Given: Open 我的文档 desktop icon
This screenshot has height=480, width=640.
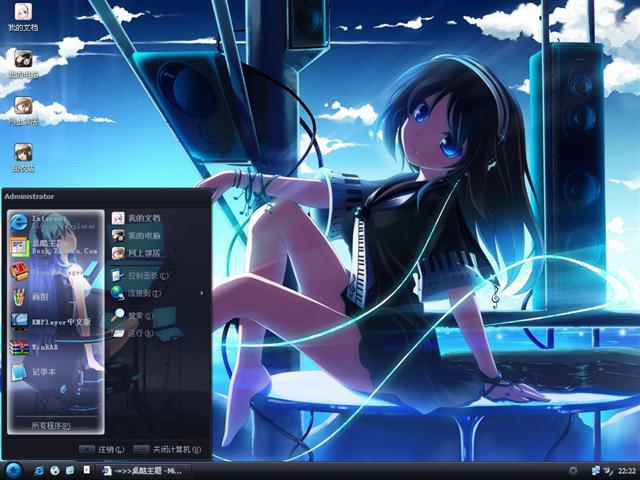Looking at the screenshot, I should (23, 17).
